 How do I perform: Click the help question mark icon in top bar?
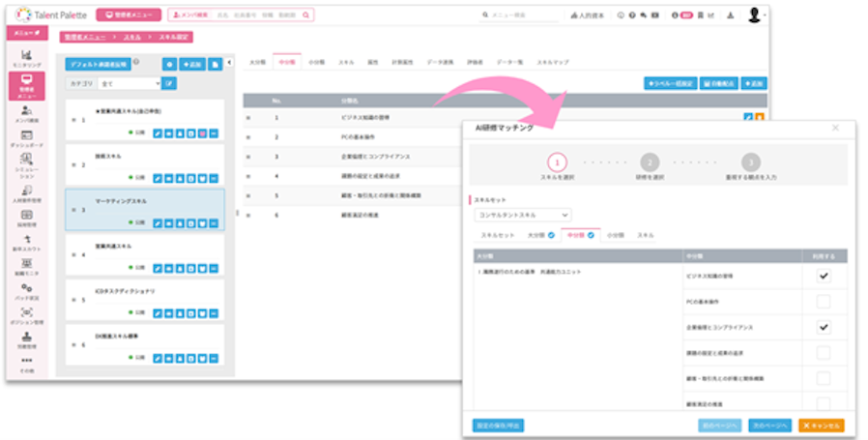pos(632,15)
